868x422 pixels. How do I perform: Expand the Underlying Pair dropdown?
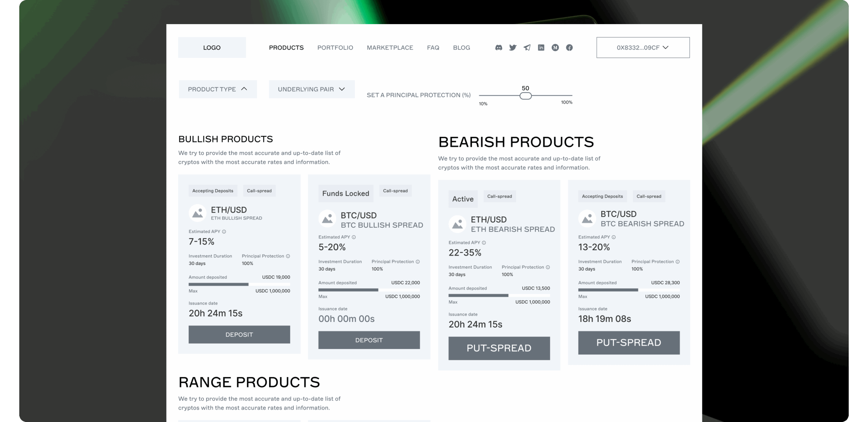pyautogui.click(x=312, y=89)
